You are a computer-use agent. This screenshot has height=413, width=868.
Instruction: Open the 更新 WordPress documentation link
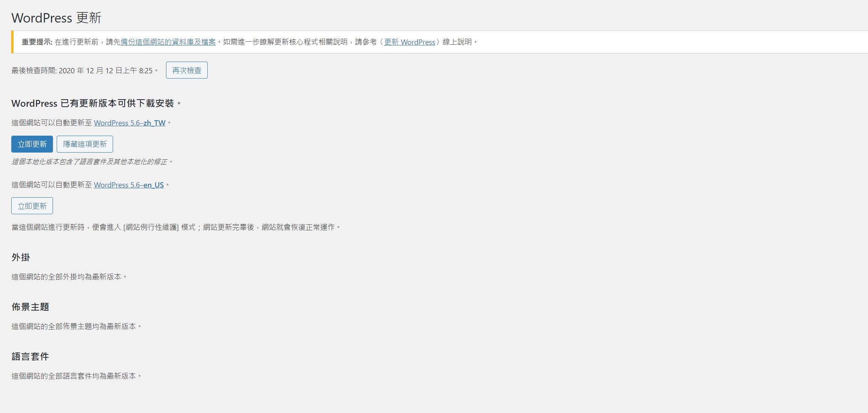coord(409,42)
